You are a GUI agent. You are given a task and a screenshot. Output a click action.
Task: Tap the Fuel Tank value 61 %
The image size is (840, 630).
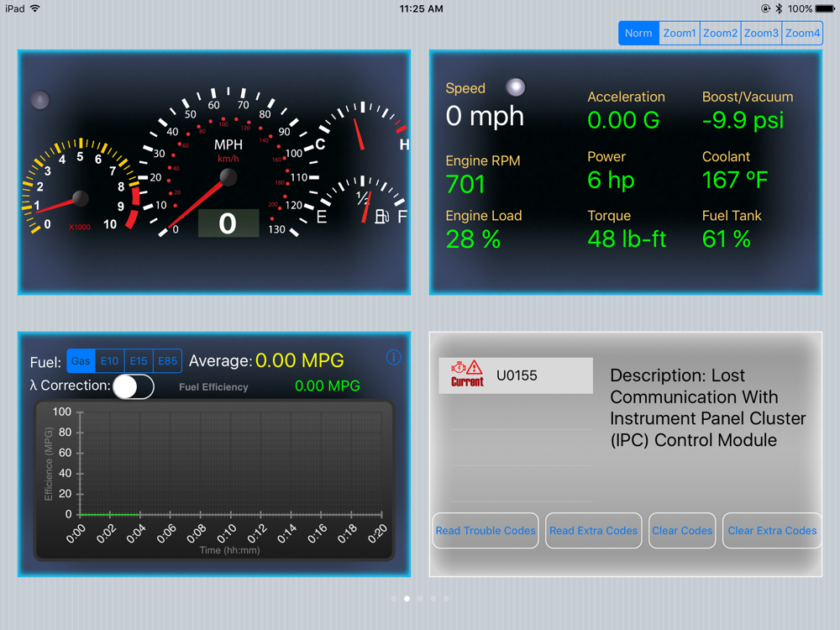pyautogui.click(x=727, y=239)
